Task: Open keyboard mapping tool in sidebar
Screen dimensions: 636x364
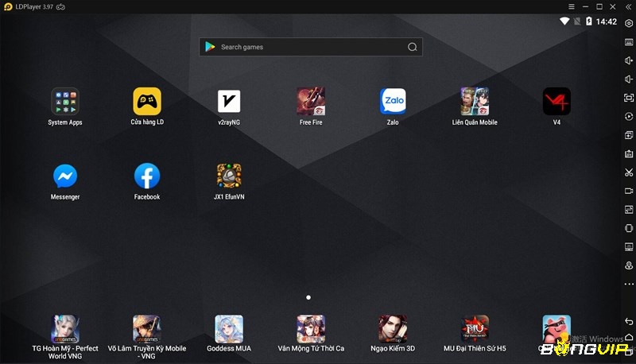Action: [x=629, y=42]
